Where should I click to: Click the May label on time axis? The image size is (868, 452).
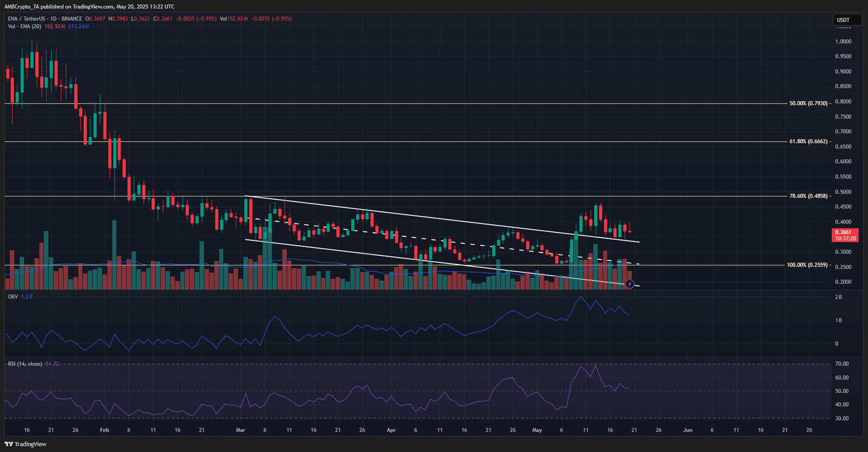click(537, 430)
